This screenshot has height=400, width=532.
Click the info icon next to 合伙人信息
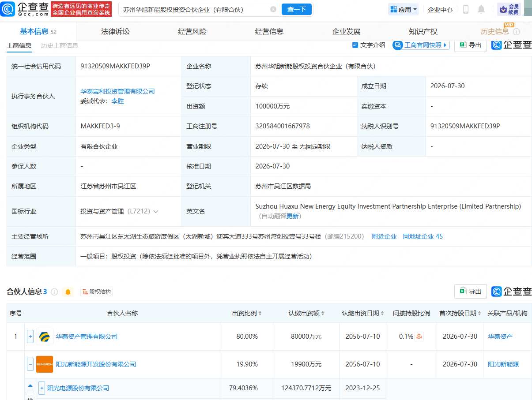point(54,292)
